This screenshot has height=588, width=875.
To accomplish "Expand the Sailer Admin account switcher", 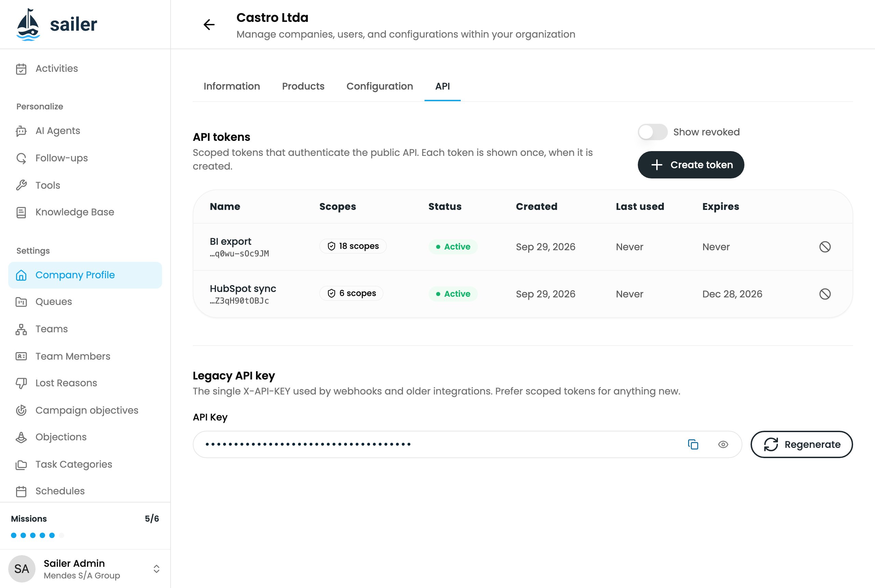I will pyautogui.click(x=157, y=569).
